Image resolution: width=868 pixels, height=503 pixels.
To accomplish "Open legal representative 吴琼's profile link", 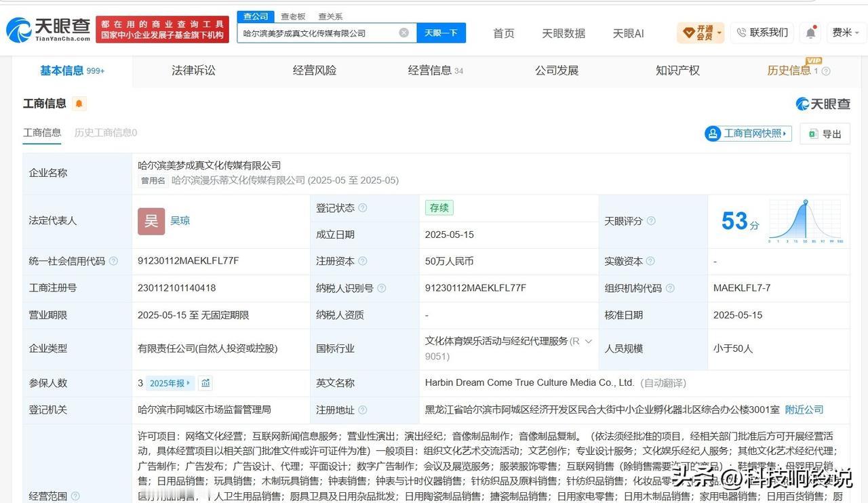I will coord(180,220).
